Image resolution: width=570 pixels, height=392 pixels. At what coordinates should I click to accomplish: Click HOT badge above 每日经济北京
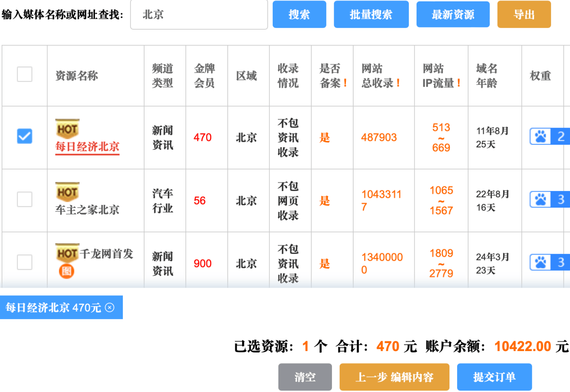(x=67, y=129)
